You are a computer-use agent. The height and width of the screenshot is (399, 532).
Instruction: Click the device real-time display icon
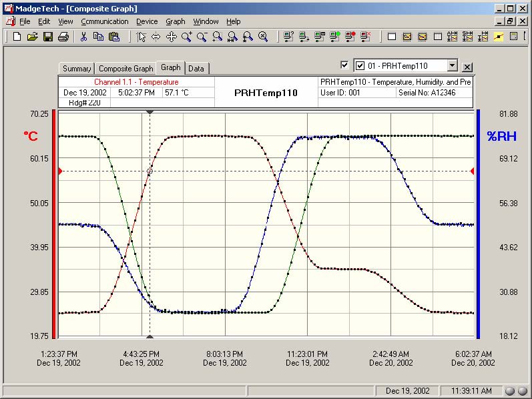click(319, 36)
